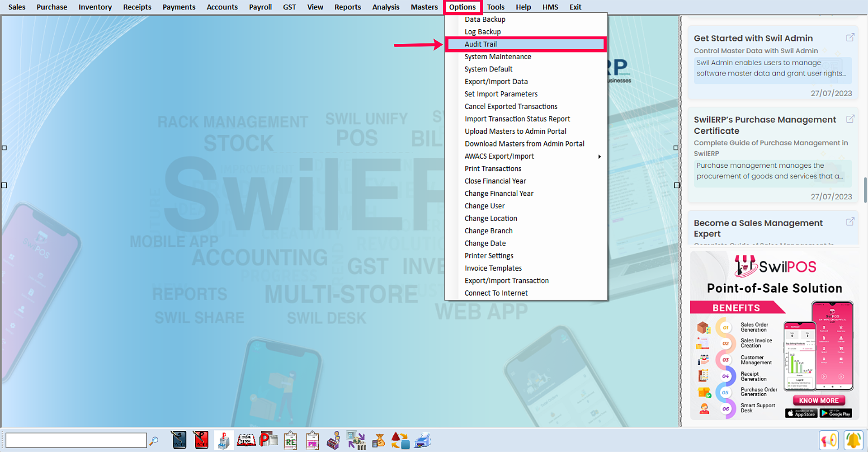Open the Sales Invoice (S) toolbar icon
Screen dimensions: 868x452
179,440
